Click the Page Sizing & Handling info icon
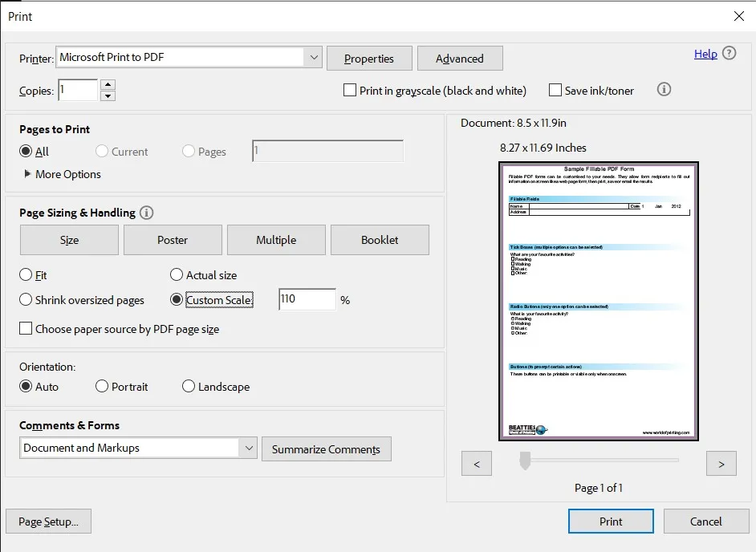 (146, 213)
